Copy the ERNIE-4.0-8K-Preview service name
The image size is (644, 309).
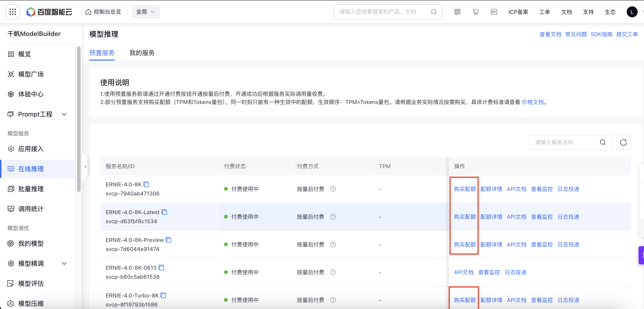tap(169, 240)
